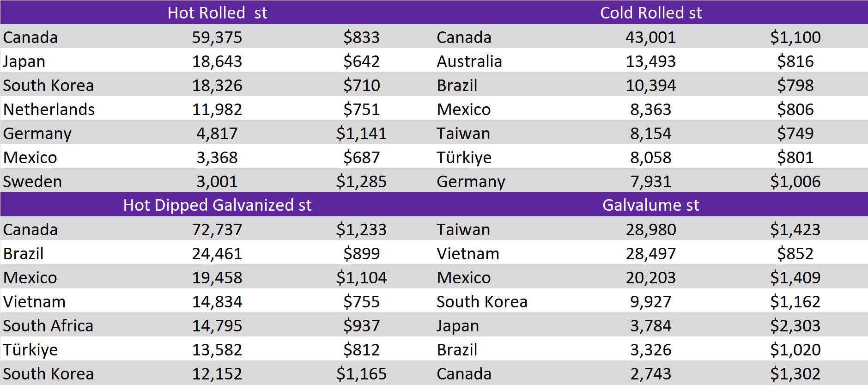Select the Hot Dipped Galvanized st header
Viewport: 868px width, 385px height.
[x=217, y=205]
